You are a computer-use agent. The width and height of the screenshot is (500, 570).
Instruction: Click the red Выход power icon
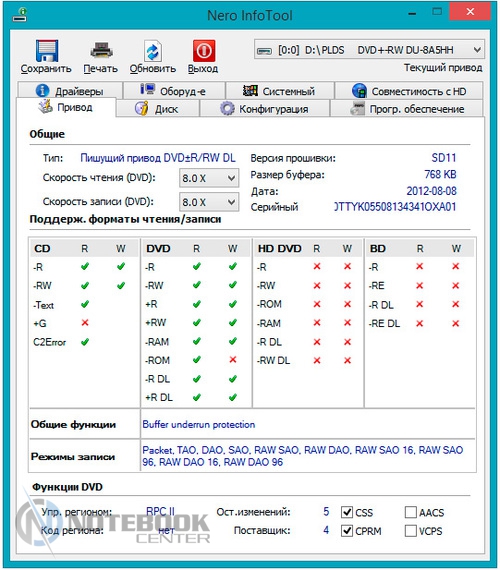[x=204, y=51]
